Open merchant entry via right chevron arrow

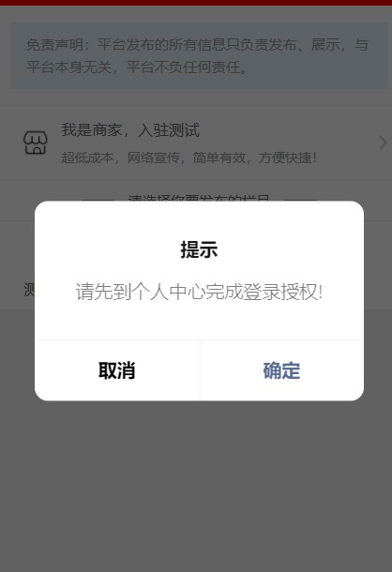click(x=383, y=143)
